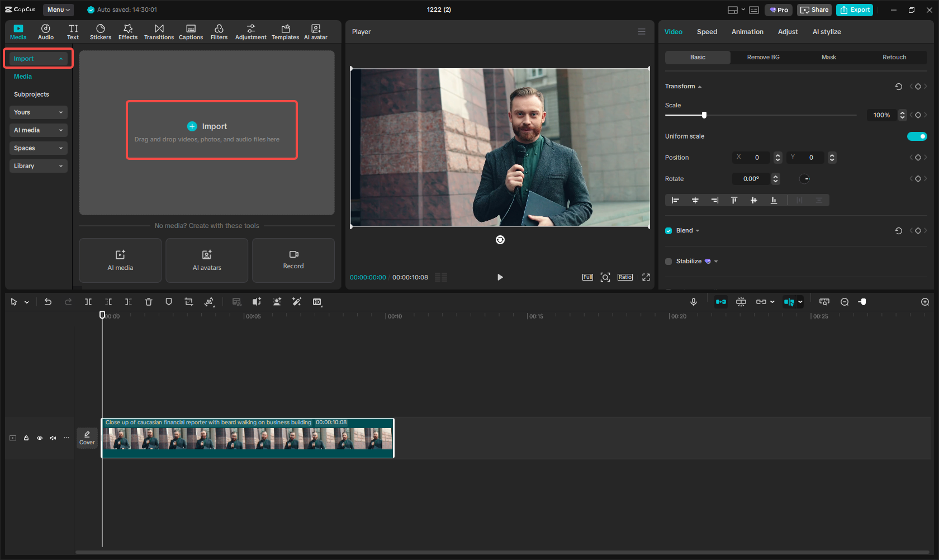
Task: Enable Stabilize for the clip
Action: [668, 261]
